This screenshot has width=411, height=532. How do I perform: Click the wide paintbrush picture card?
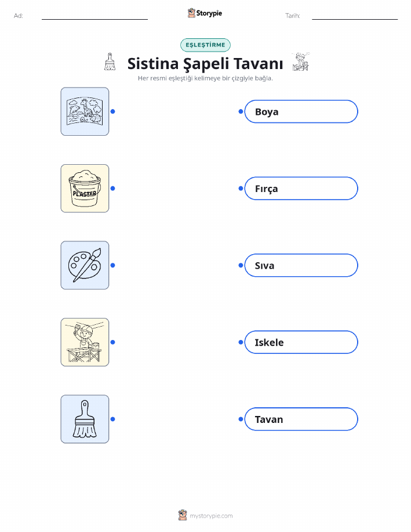click(85, 419)
